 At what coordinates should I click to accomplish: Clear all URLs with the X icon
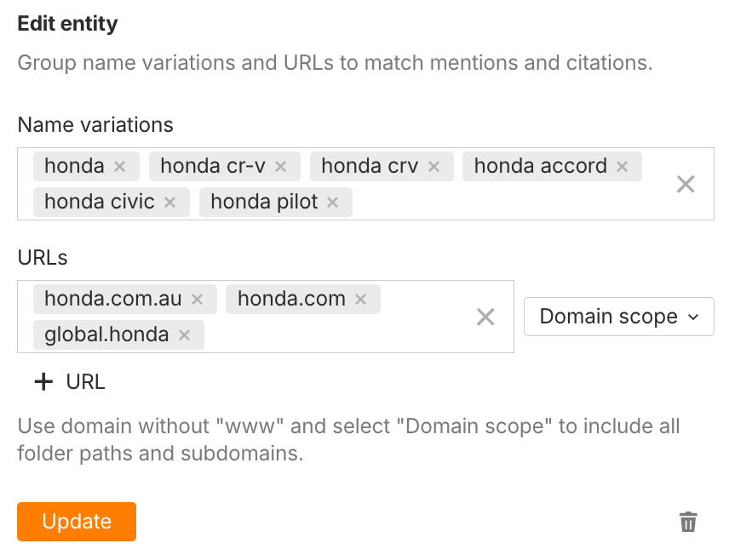click(x=485, y=317)
